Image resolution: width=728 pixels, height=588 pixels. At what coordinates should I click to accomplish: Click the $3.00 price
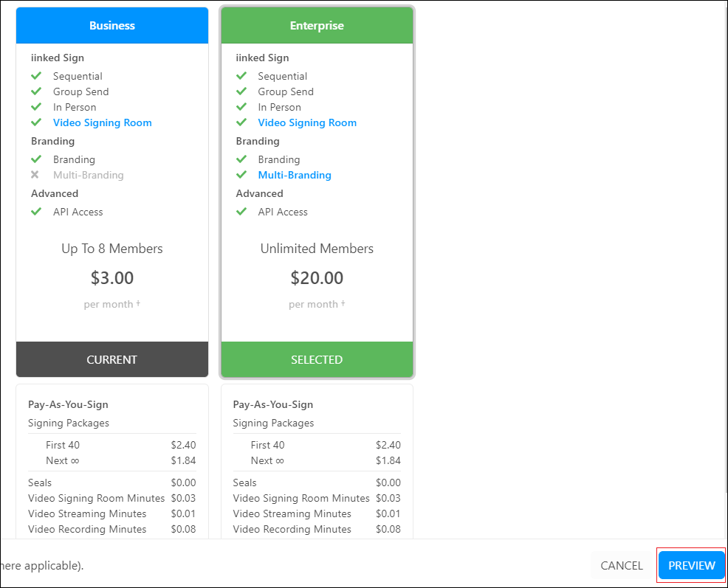(x=112, y=278)
